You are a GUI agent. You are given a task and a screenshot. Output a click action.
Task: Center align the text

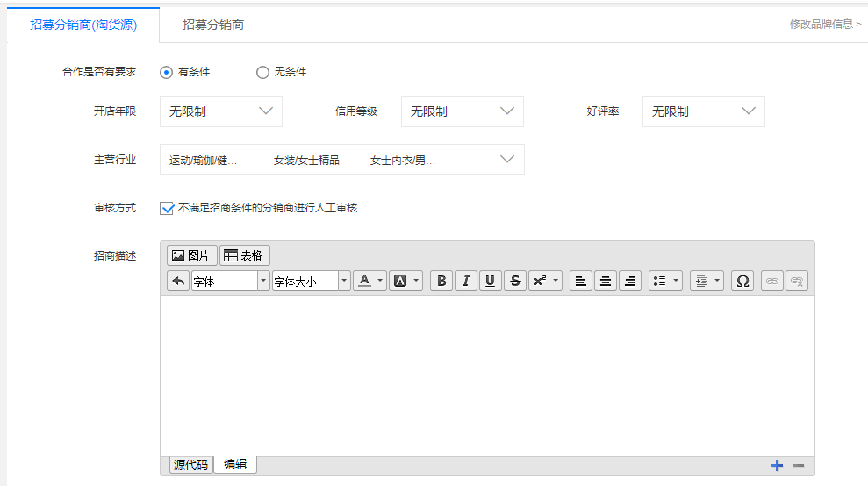(x=605, y=281)
